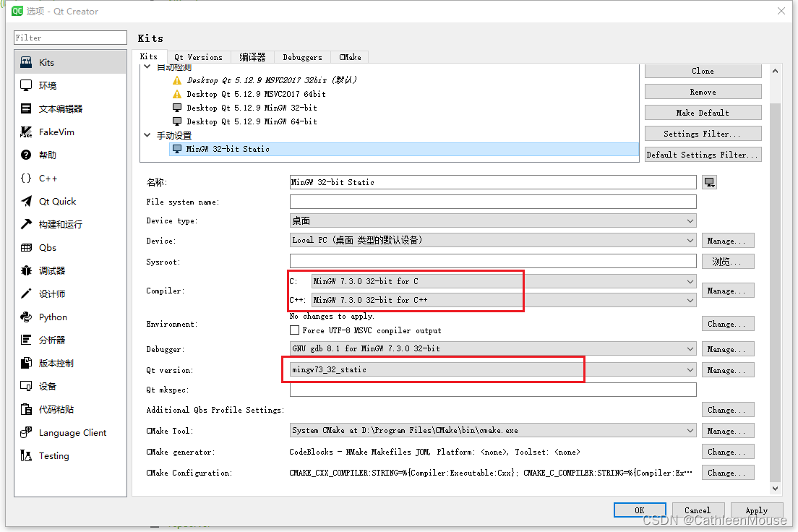Switch to the CMake tab
The image size is (798, 532).
tap(350, 58)
